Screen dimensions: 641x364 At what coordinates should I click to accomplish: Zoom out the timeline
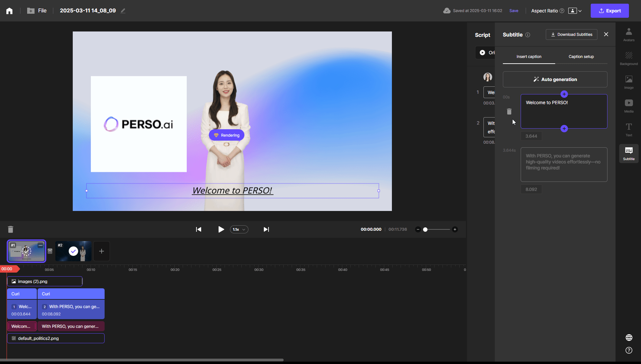tap(418, 229)
